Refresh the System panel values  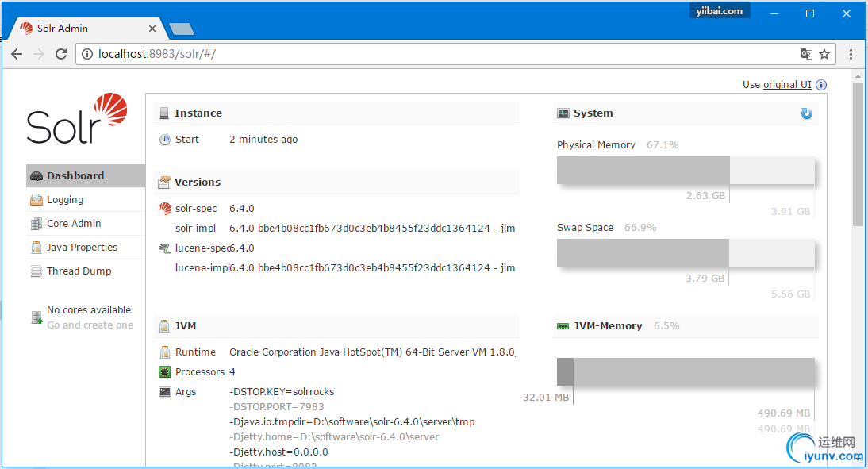pyautogui.click(x=807, y=113)
